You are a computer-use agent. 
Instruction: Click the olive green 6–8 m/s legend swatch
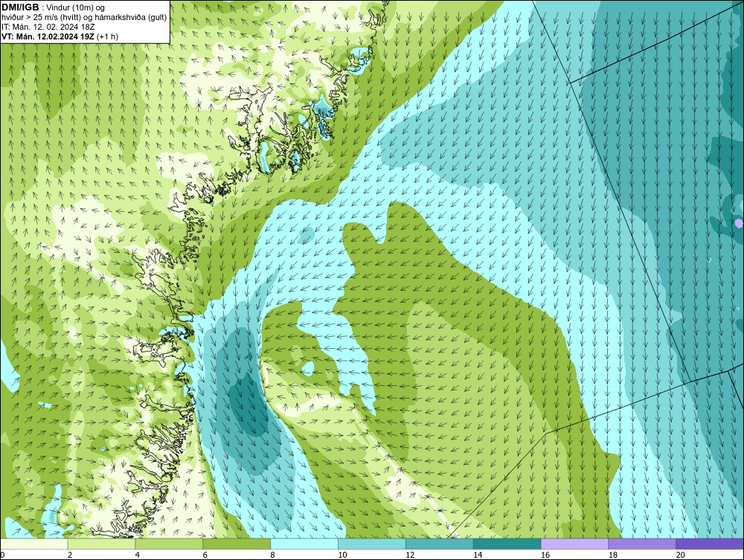point(237,544)
